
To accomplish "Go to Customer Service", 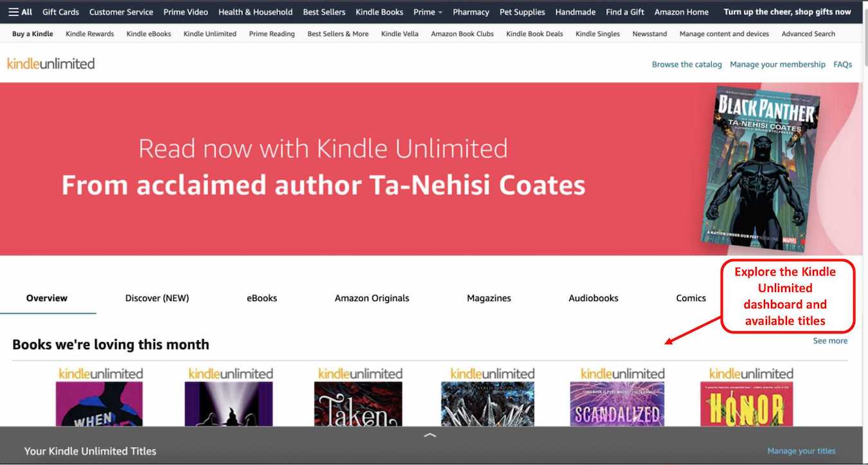I will (x=121, y=12).
